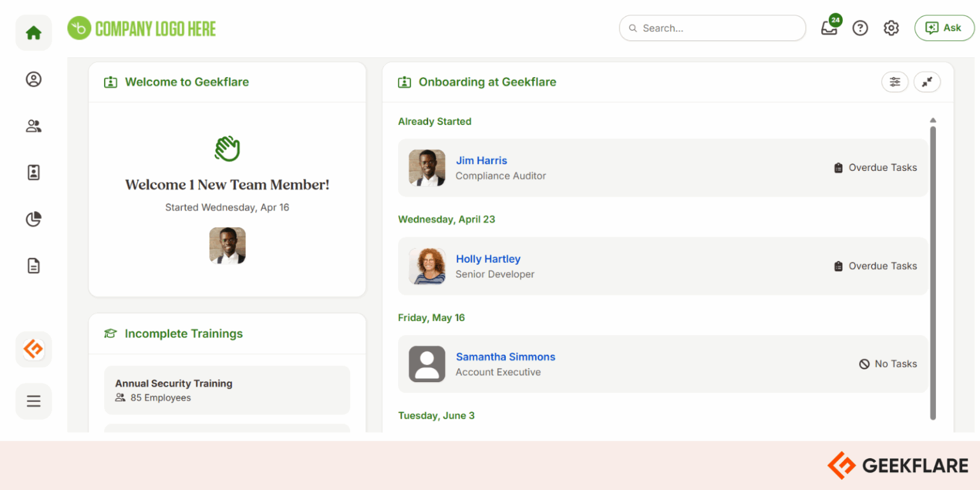Open Settings via the gear icon
980x490 pixels.
coord(891,28)
